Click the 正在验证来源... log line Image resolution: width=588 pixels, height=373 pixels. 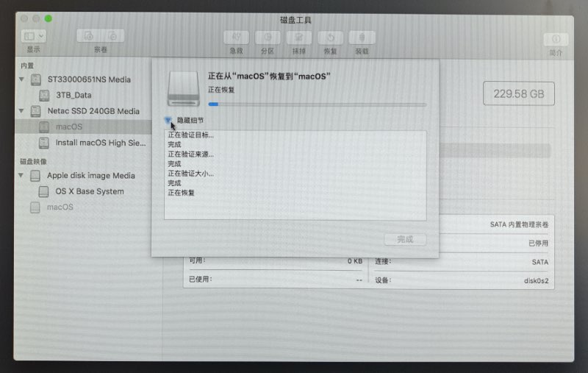click(190, 154)
